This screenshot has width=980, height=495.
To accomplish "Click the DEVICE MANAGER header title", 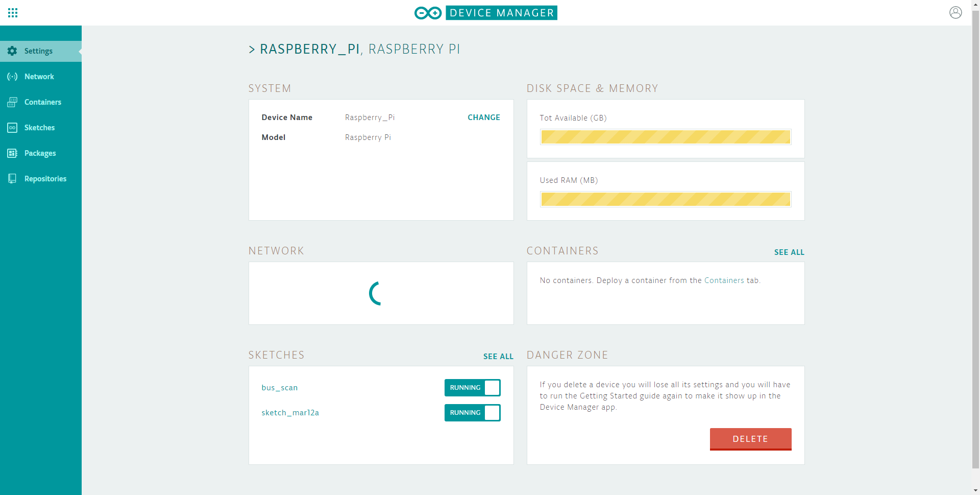I will [x=501, y=13].
